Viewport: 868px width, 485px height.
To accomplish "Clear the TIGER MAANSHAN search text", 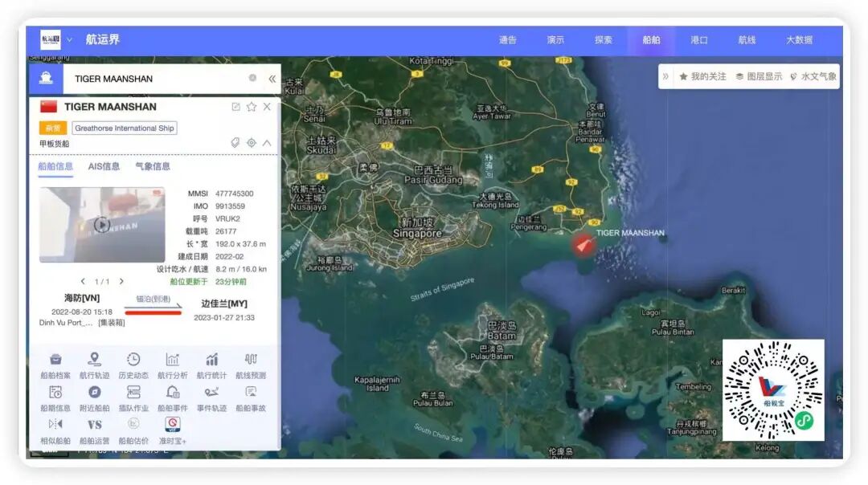I will tap(252, 78).
